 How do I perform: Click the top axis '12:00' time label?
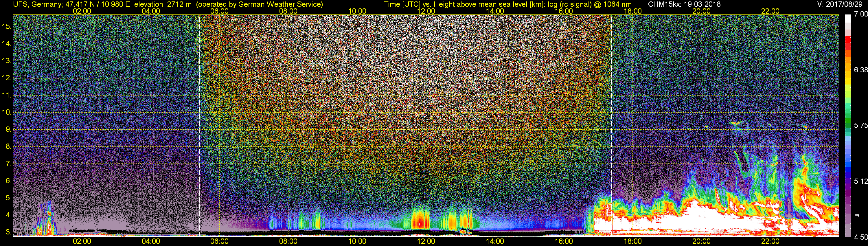(426, 11)
